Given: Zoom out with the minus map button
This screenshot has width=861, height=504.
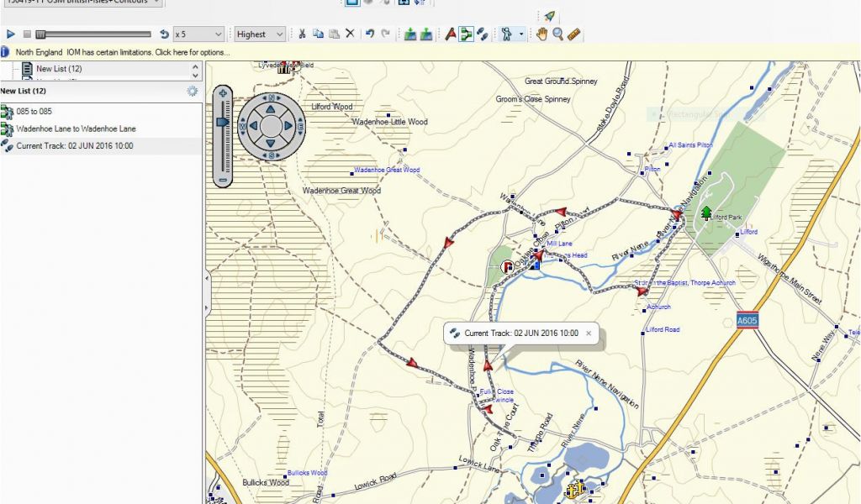Looking at the screenshot, I should [x=223, y=180].
